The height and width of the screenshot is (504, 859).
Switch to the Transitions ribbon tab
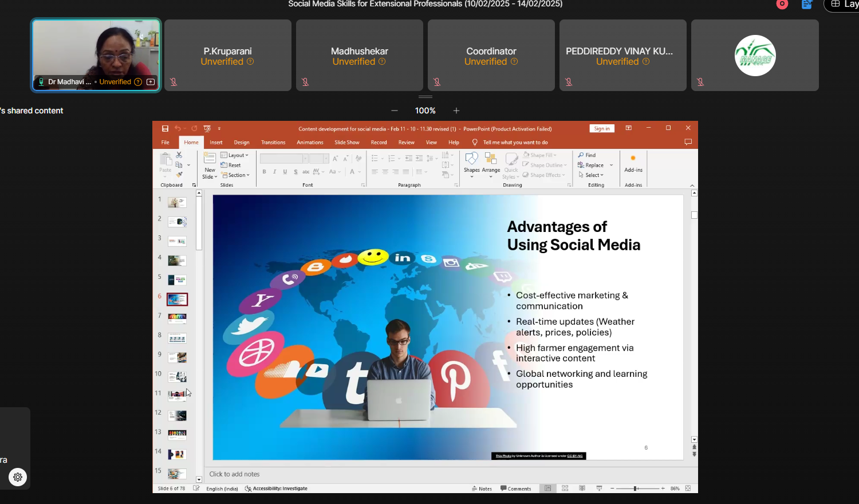pos(273,142)
